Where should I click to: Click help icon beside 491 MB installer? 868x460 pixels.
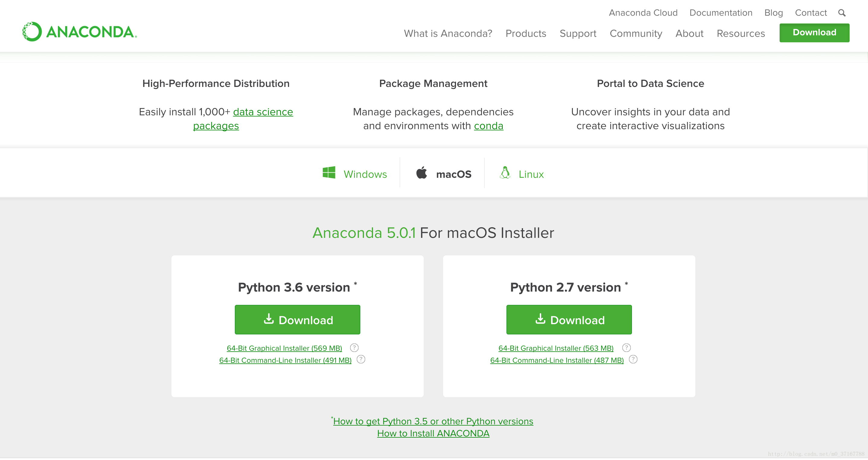pos(361,359)
